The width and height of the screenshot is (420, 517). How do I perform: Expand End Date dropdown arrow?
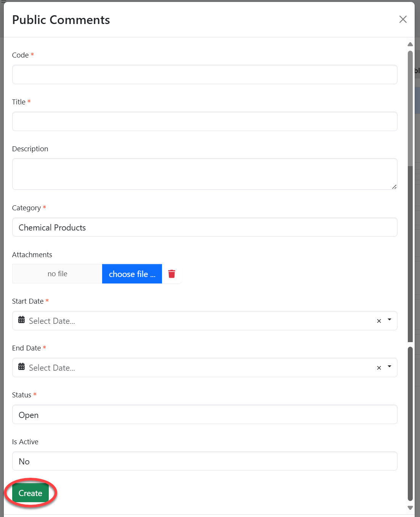point(390,367)
